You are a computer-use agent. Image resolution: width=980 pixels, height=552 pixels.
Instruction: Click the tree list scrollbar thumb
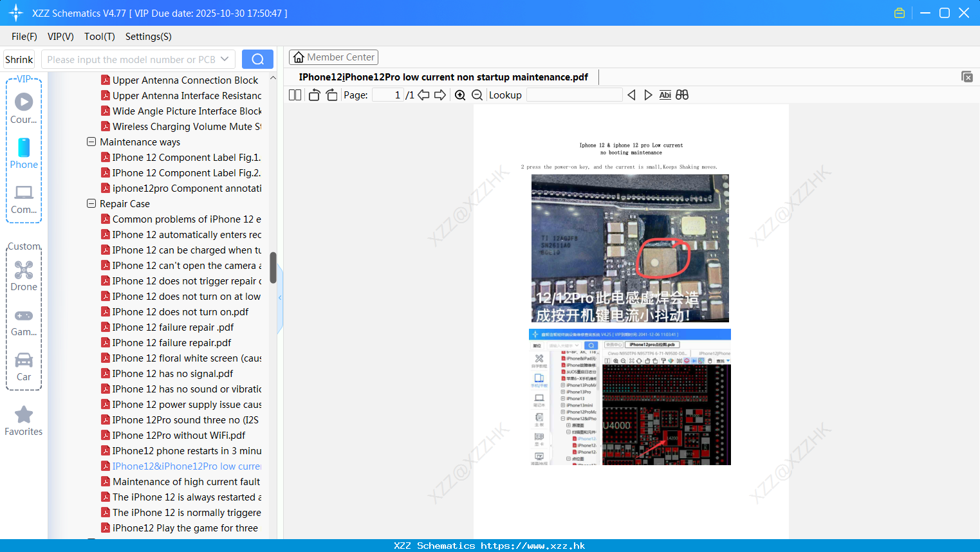pyautogui.click(x=273, y=268)
